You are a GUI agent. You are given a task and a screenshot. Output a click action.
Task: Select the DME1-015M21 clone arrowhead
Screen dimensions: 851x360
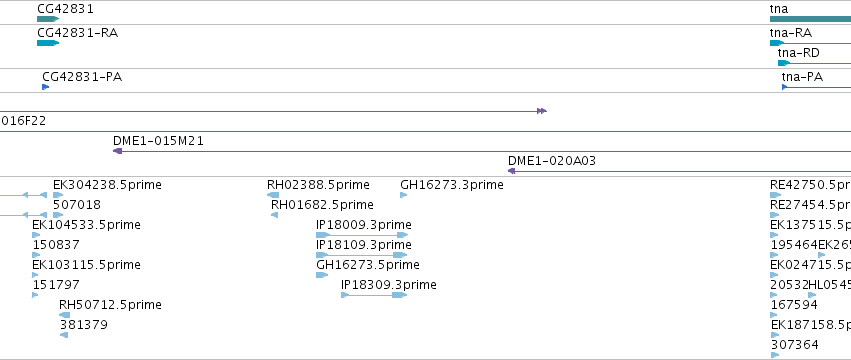(x=117, y=151)
